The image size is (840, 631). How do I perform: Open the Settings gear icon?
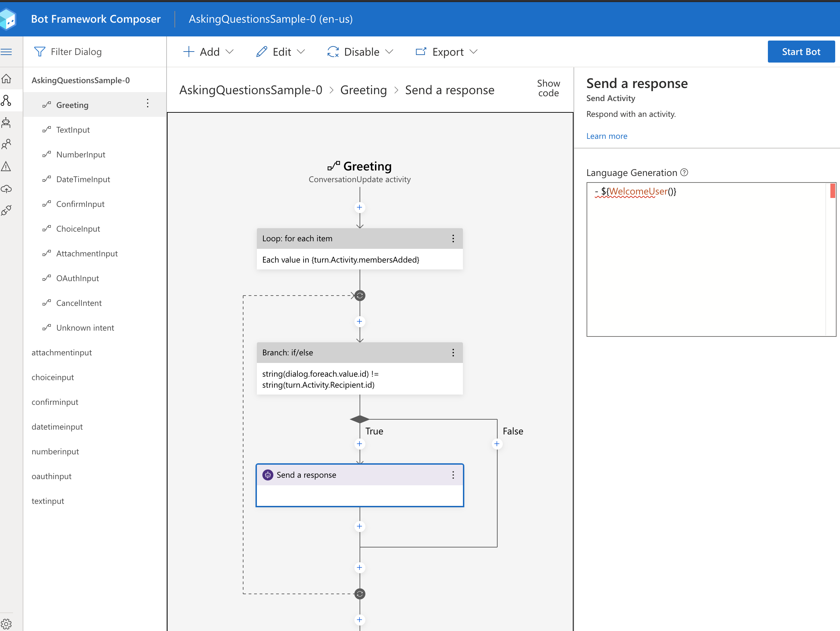click(x=7, y=623)
